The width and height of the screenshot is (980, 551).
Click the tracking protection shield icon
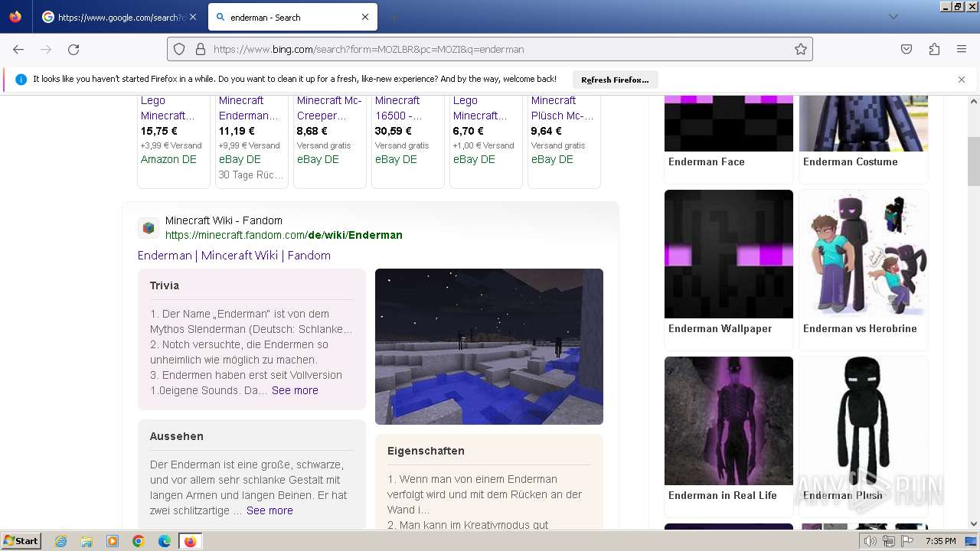[x=179, y=49]
